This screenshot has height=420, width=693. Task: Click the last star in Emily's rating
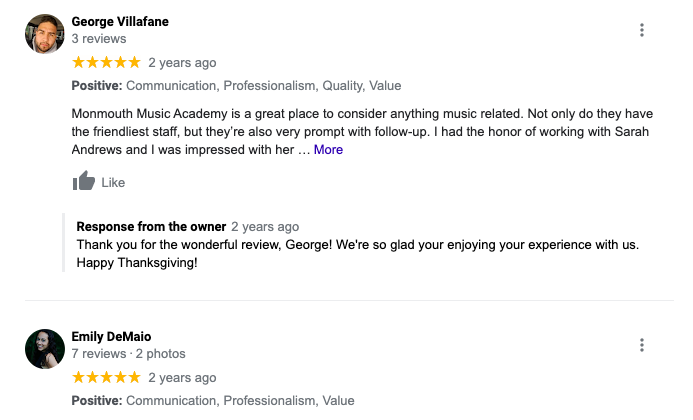pyautogui.click(x=134, y=378)
